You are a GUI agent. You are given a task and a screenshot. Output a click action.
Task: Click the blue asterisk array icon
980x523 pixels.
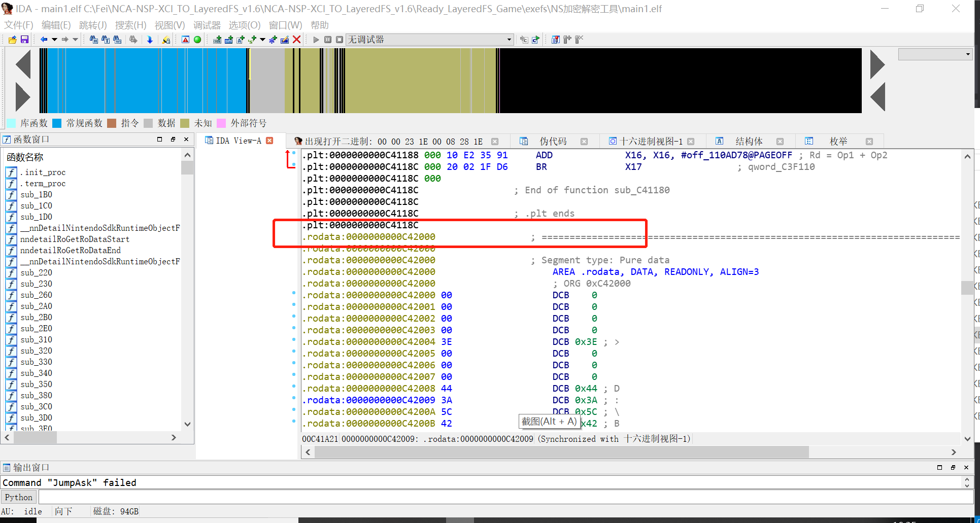click(273, 40)
